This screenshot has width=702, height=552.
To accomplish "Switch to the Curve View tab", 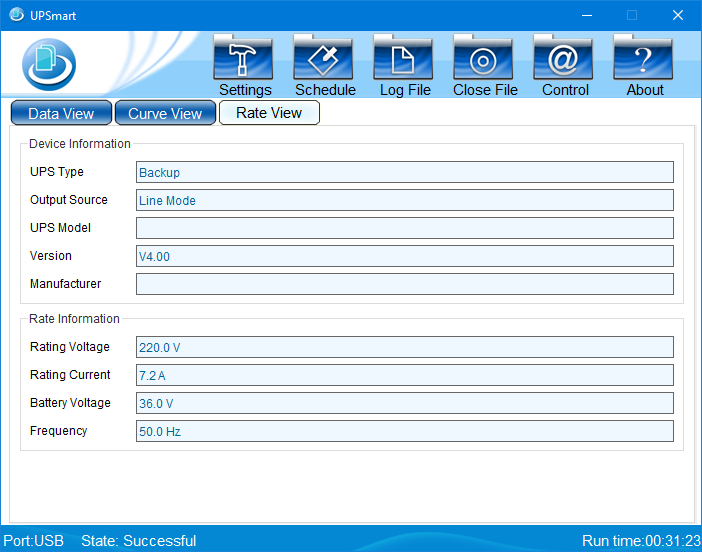I will tap(165, 113).
